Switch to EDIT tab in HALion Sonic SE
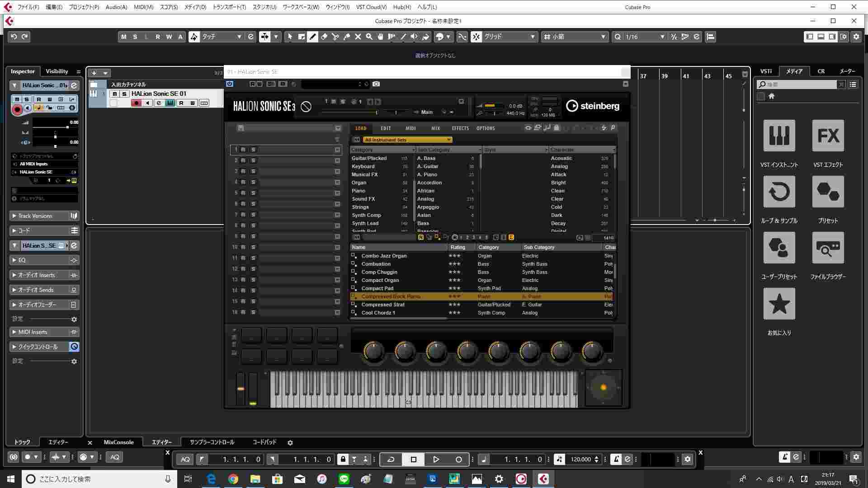This screenshot has height=488, width=868. point(385,128)
